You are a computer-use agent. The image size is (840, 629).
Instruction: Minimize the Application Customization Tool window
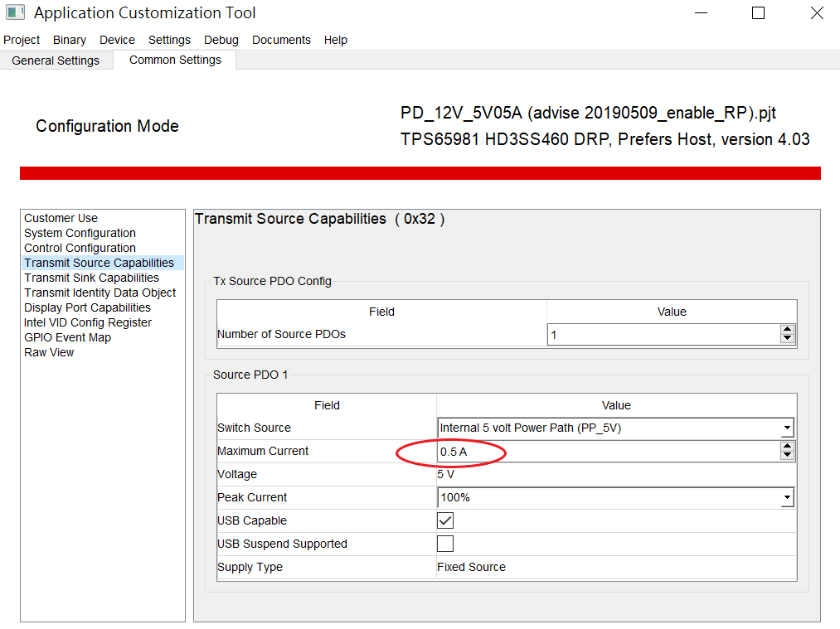(702, 13)
